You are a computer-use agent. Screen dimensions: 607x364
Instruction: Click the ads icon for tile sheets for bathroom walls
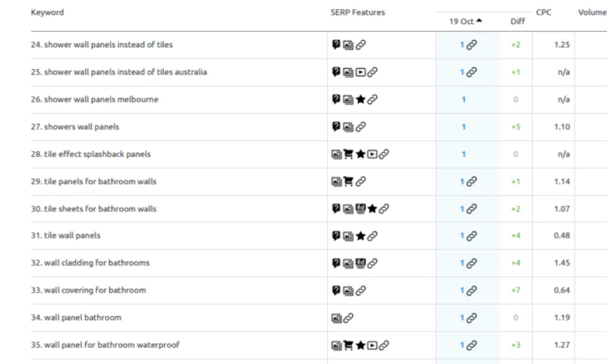click(360, 209)
